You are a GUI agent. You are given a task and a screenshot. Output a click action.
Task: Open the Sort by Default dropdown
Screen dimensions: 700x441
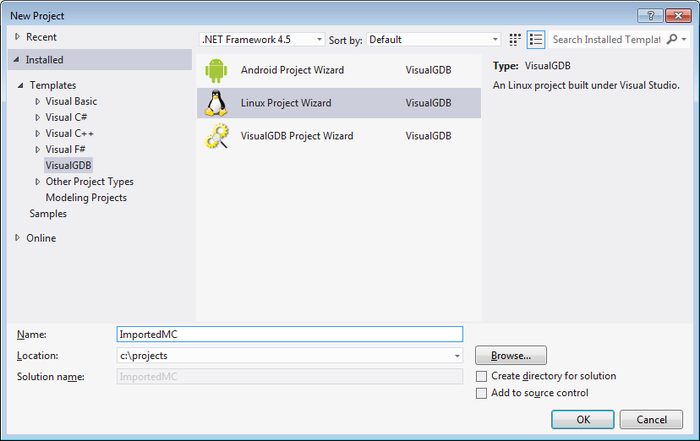tap(433, 40)
